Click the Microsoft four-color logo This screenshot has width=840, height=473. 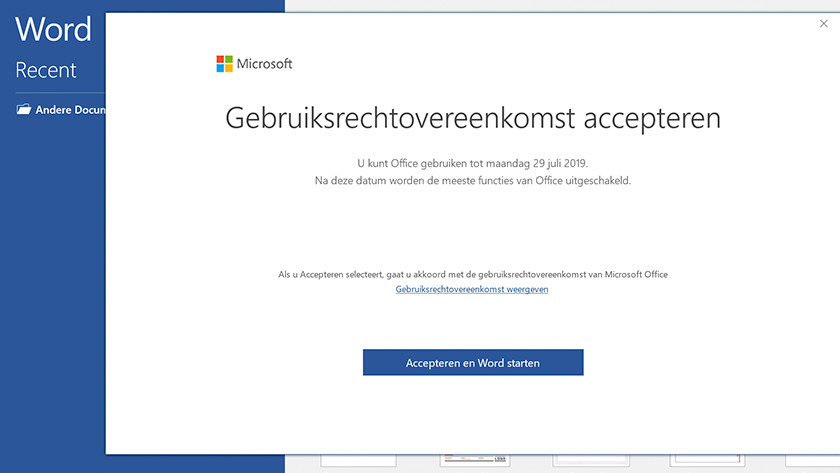coord(224,64)
